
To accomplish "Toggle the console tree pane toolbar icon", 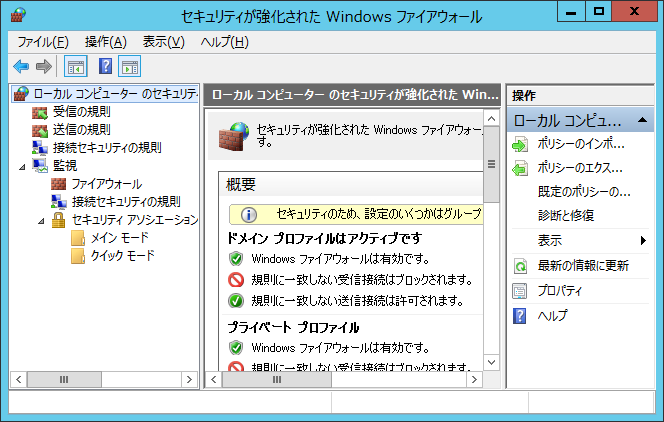I will (76, 66).
